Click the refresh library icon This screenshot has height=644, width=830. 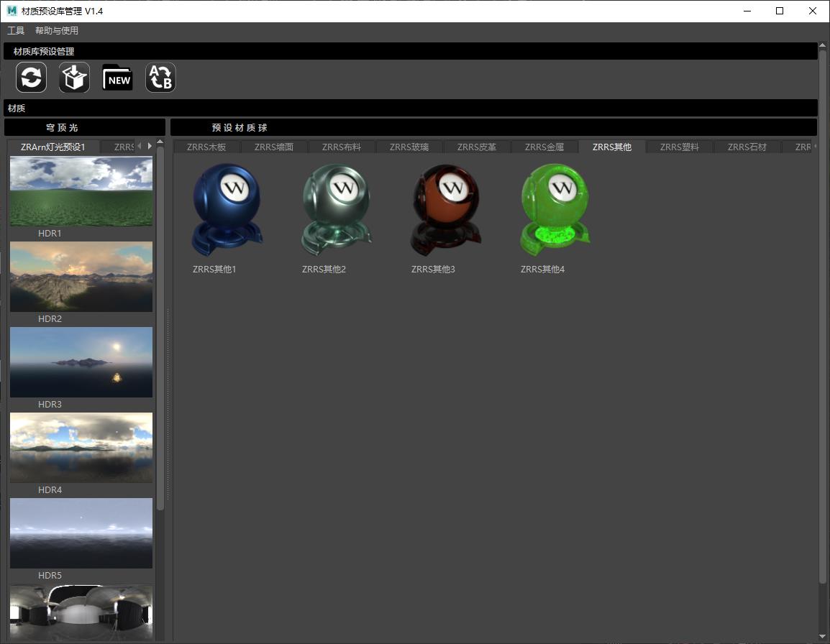tap(31, 78)
